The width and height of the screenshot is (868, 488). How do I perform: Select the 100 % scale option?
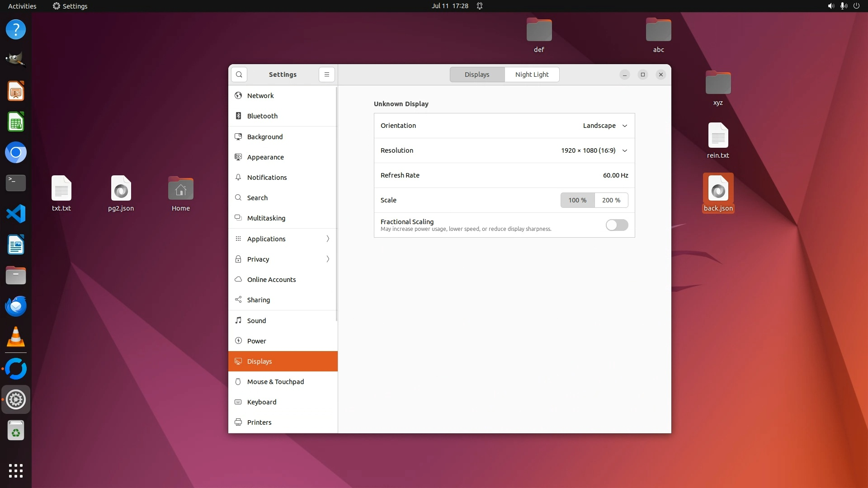click(577, 200)
